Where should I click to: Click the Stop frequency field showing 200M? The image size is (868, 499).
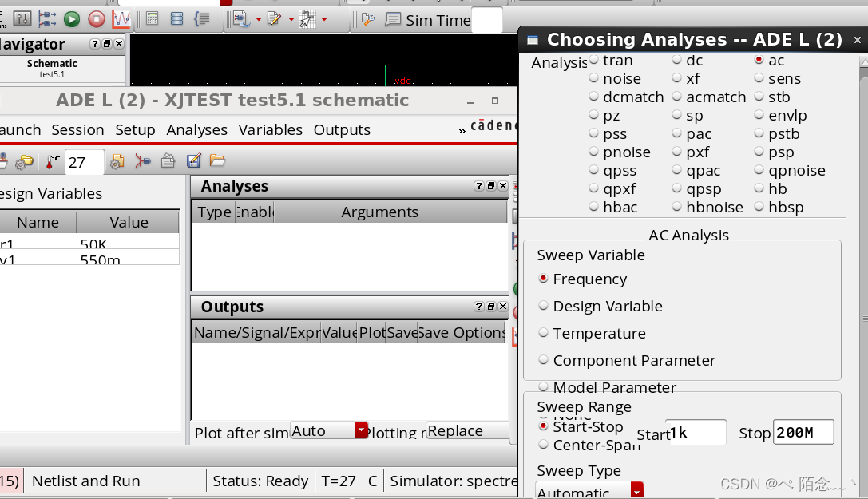[803, 432]
